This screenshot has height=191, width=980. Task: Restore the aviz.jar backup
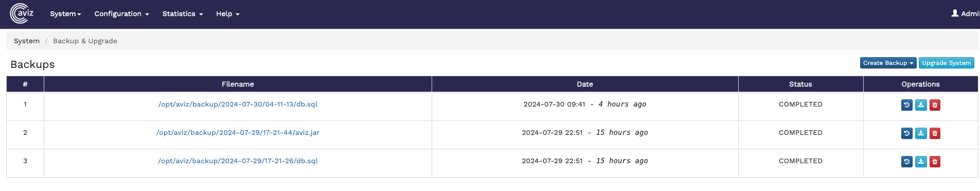coord(906,133)
